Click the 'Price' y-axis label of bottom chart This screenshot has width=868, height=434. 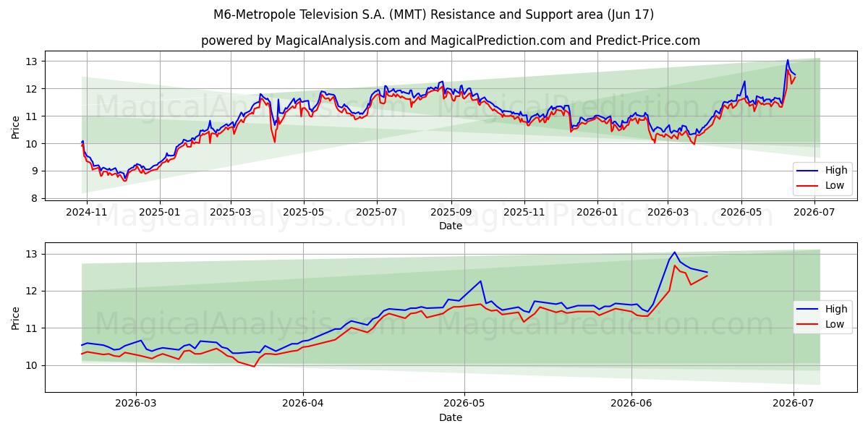pyautogui.click(x=16, y=318)
